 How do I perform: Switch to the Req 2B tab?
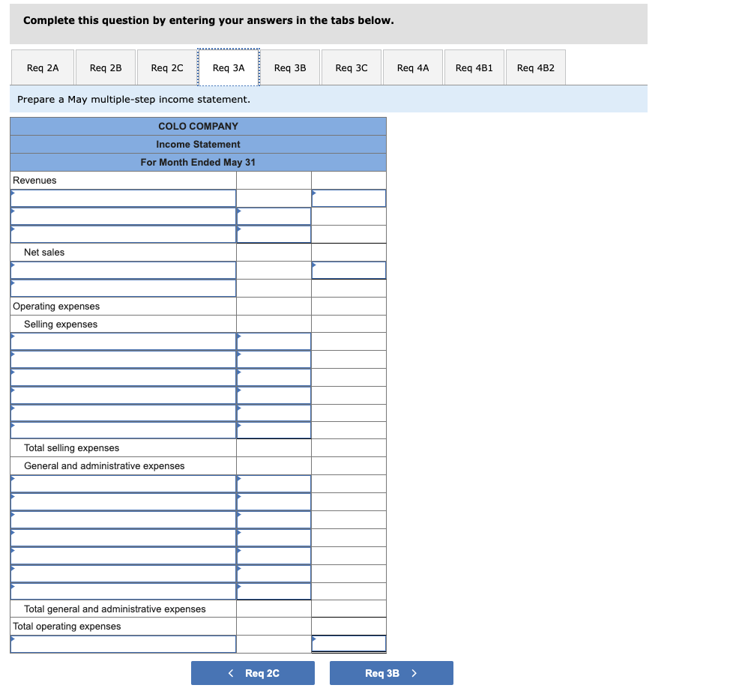[x=104, y=67]
